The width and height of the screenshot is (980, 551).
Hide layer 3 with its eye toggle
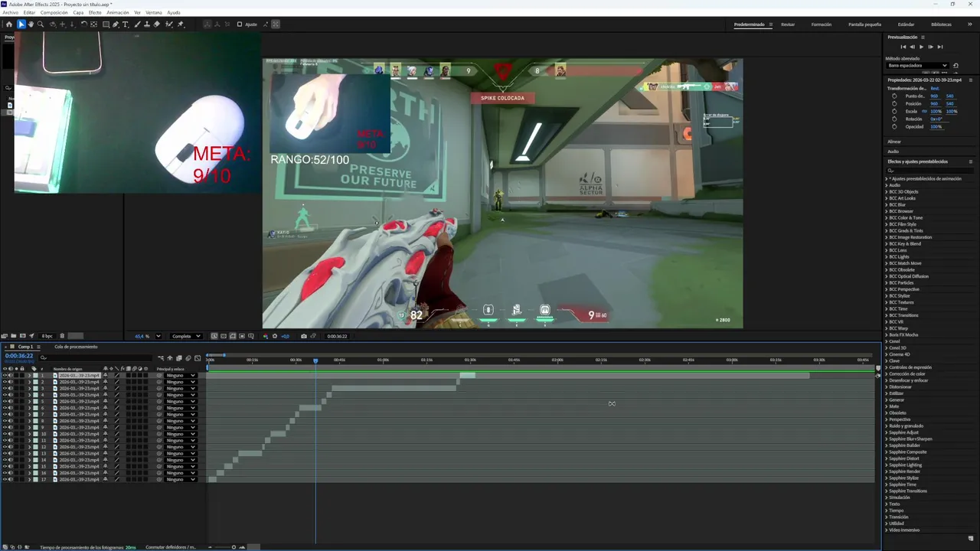pos(5,389)
